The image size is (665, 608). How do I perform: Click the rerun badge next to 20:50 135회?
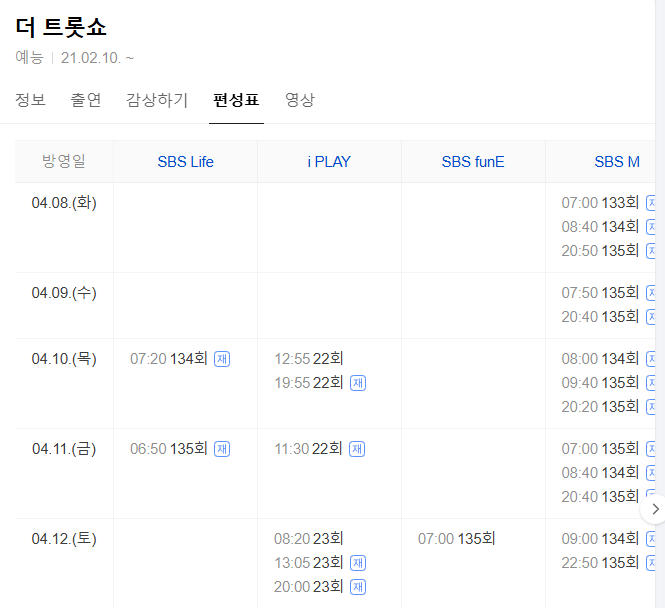[651, 251]
